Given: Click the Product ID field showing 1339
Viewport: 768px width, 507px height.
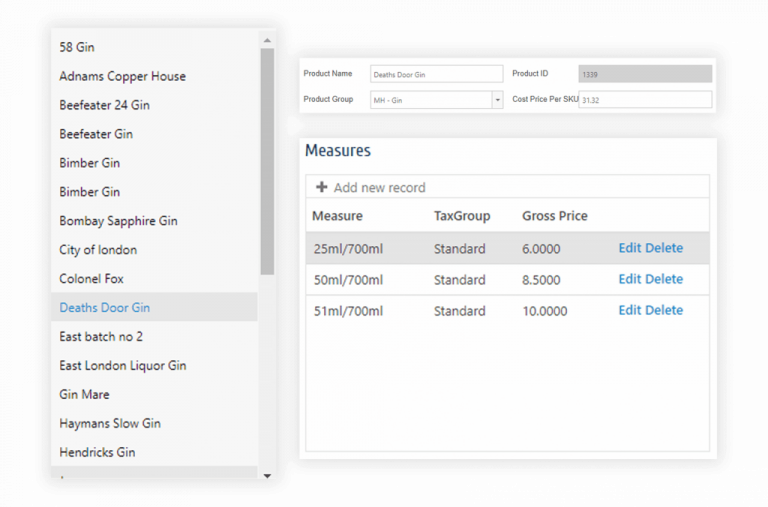Looking at the screenshot, I should [645, 74].
